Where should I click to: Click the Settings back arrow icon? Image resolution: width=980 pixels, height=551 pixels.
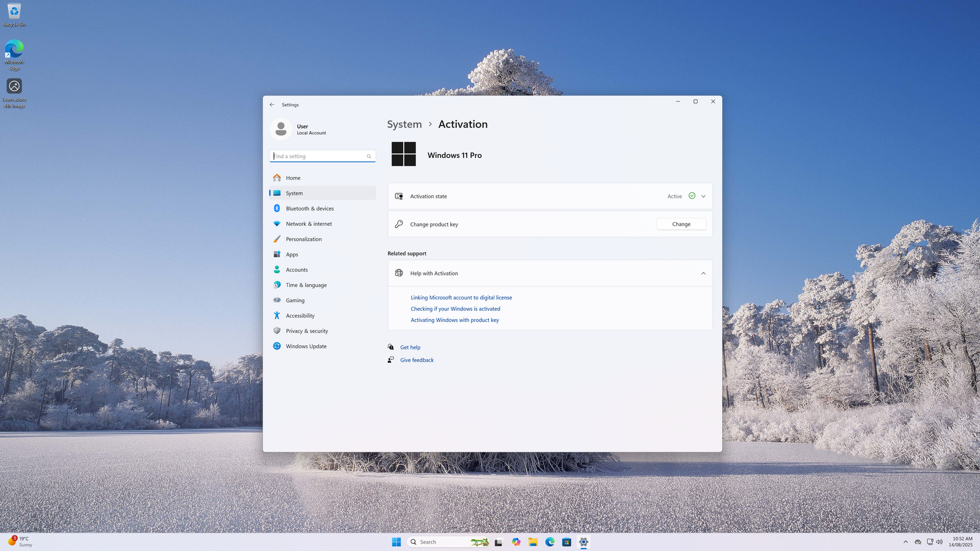272,105
